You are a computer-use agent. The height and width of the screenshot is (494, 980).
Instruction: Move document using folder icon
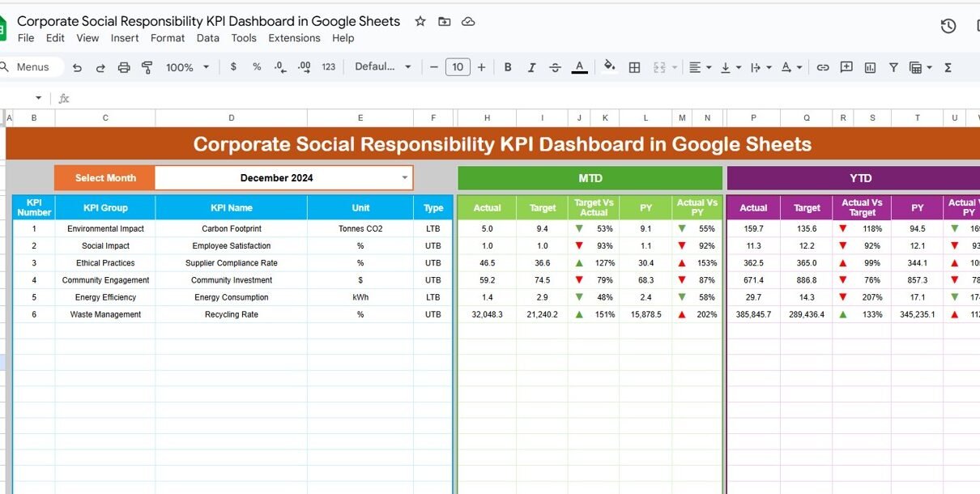pos(444,21)
